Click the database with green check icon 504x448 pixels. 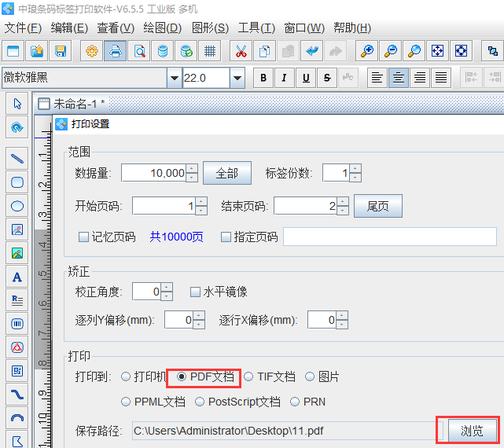186,51
